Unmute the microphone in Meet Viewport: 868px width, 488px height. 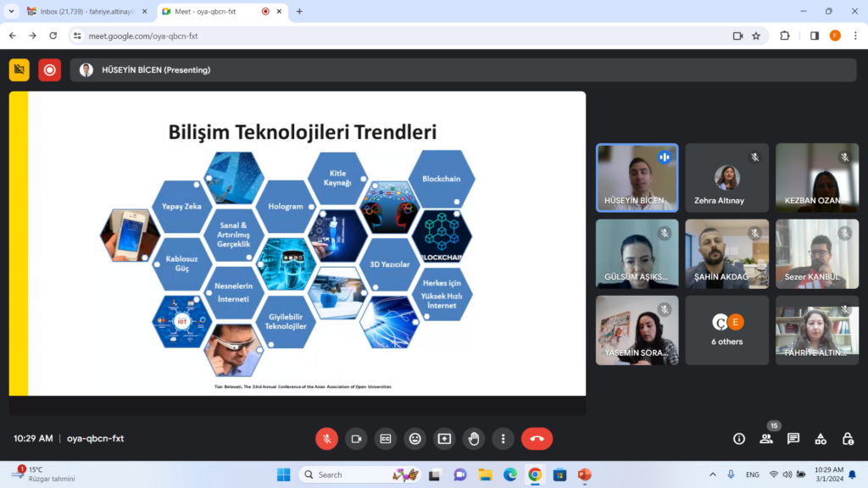tap(327, 439)
